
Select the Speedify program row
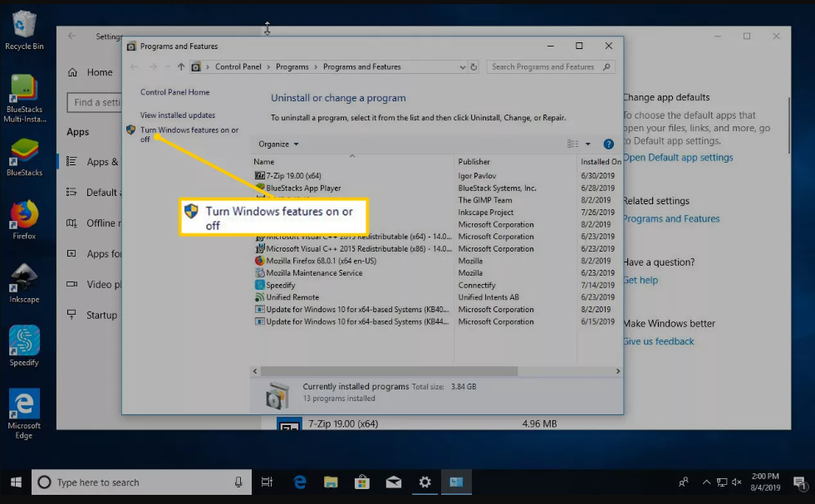coord(281,286)
